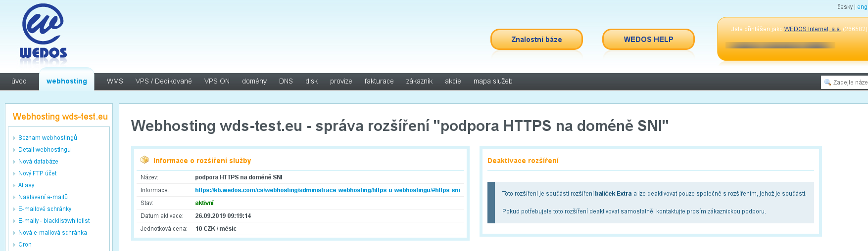
Task: Select Nová databáze in sidebar
Action: pos(38,162)
